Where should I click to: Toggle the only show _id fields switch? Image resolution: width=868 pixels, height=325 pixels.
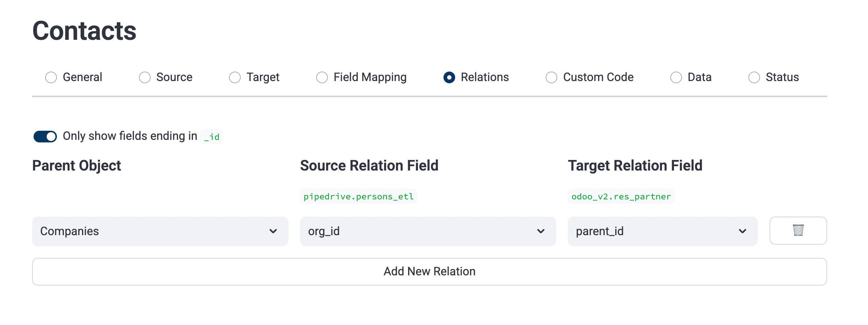(x=45, y=137)
